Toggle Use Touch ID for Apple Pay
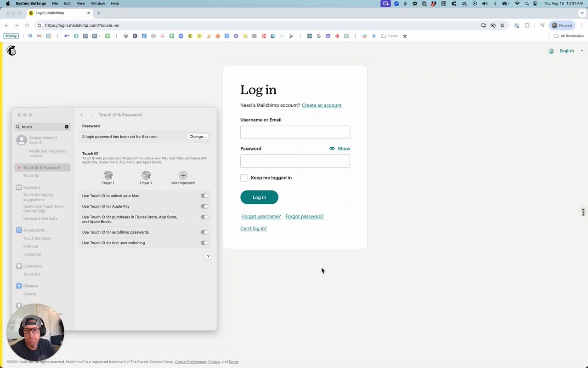 pyautogui.click(x=204, y=207)
